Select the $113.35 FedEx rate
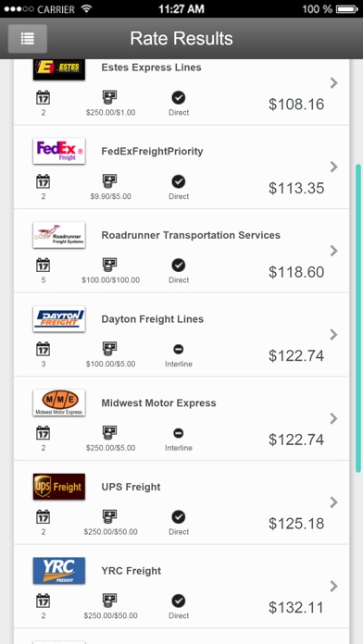The width and height of the screenshot is (363, 644). point(296,188)
